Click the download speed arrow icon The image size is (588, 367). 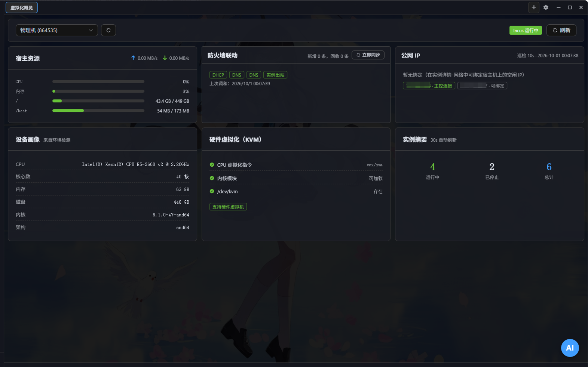(x=165, y=58)
